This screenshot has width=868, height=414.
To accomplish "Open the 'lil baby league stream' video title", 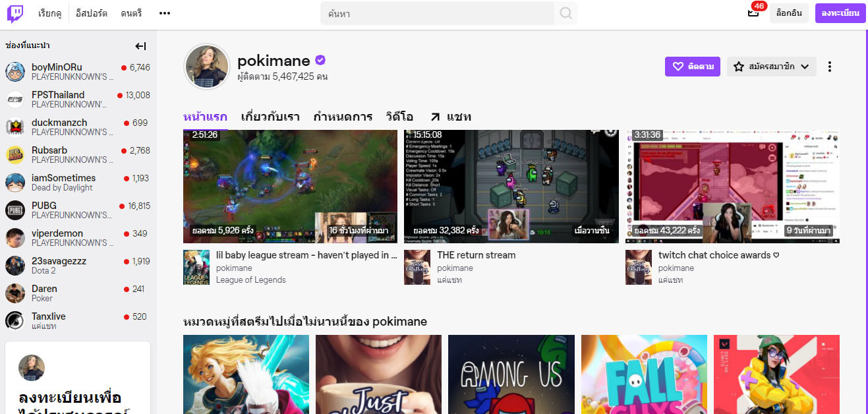I will (307, 255).
